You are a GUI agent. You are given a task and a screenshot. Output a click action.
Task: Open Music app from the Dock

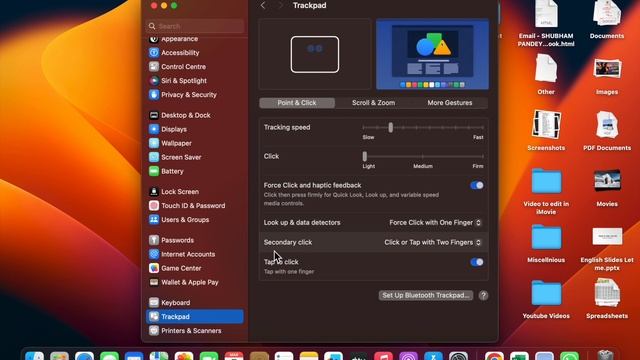(x=383, y=356)
